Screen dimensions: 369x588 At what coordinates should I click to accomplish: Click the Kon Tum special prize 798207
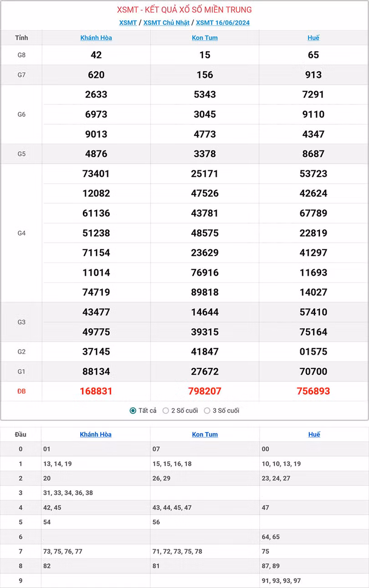click(x=204, y=391)
